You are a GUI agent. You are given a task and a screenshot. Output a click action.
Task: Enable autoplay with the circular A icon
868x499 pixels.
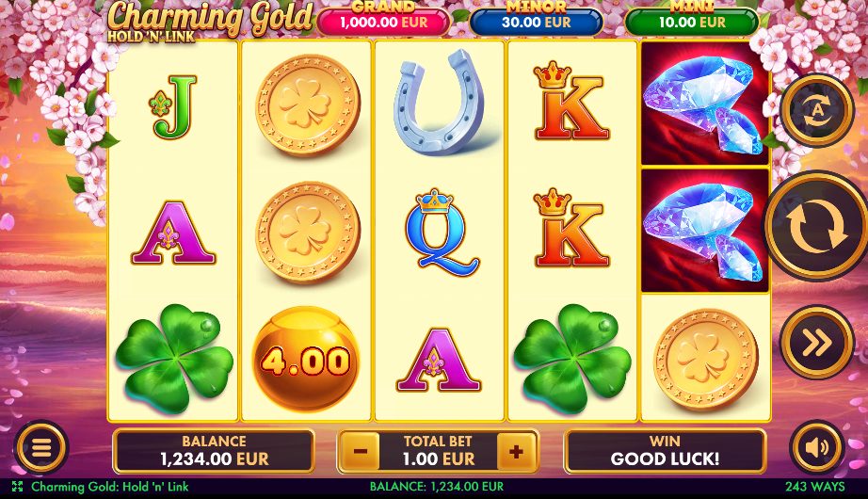point(817,111)
